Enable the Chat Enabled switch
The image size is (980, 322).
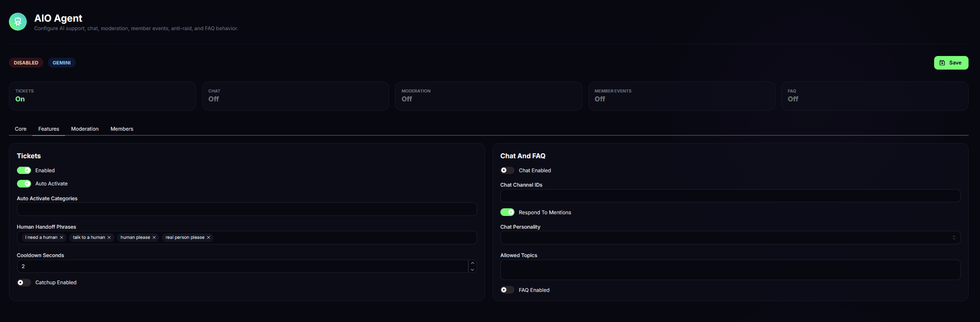point(507,170)
